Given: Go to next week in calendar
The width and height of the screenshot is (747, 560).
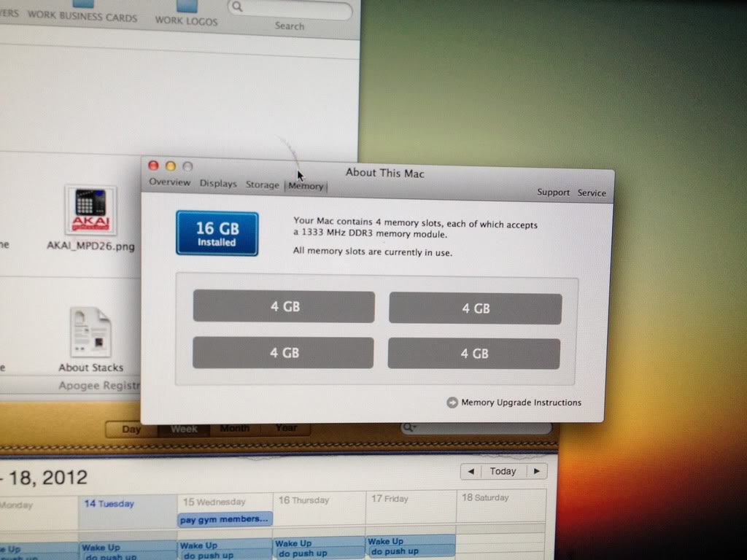Looking at the screenshot, I should click(x=537, y=472).
